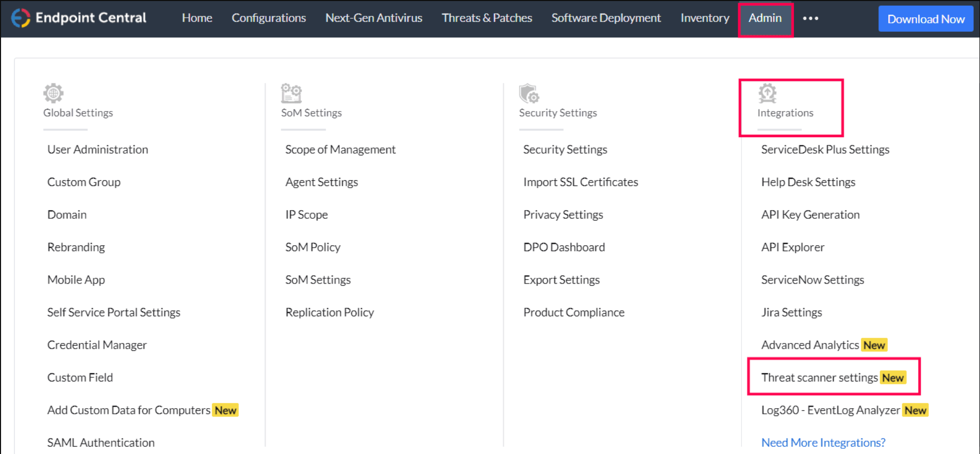Image resolution: width=980 pixels, height=454 pixels.
Task: Click the Security Settings shield icon
Action: [529, 93]
